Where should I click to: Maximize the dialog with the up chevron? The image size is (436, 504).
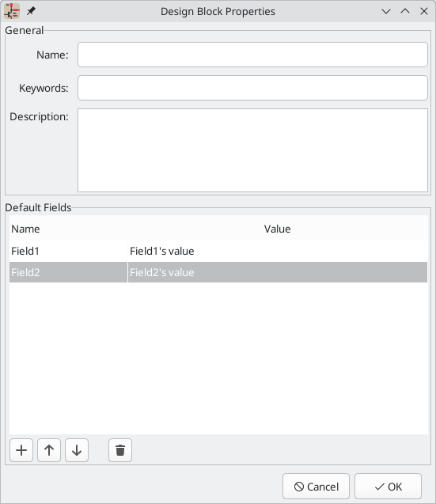pyautogui.click(x=405, y=11)
